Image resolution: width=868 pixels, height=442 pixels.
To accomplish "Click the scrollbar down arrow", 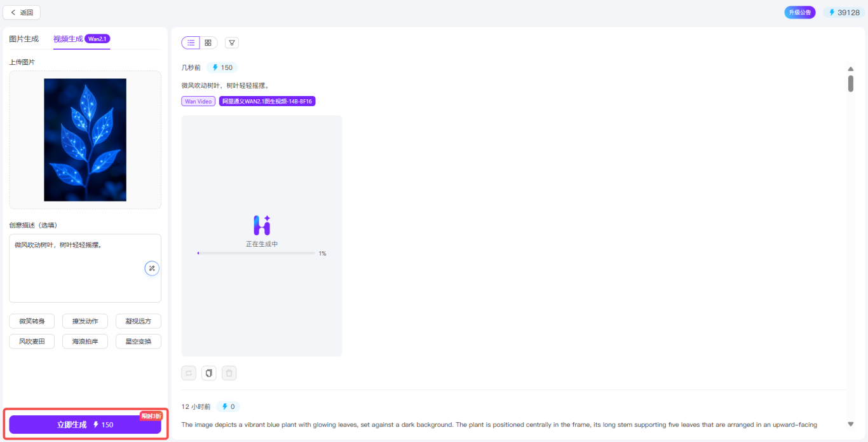I will point(851,424).
